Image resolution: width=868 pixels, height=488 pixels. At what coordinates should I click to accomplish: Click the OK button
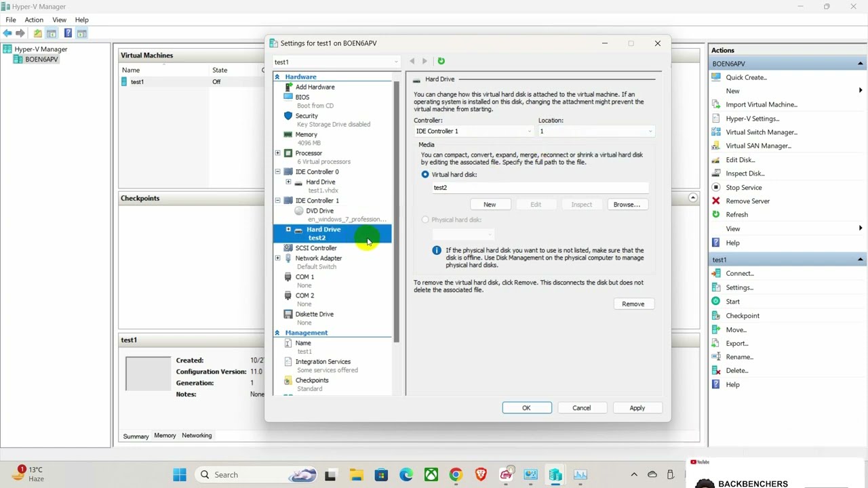click(x=526, y=408)
